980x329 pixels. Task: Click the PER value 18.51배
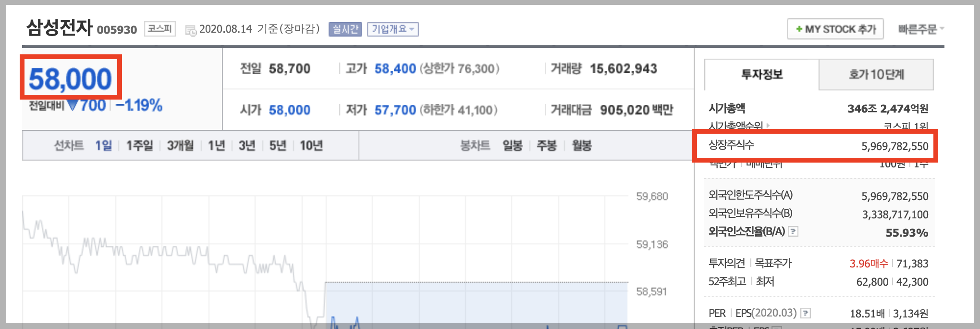tap(867, 314)
